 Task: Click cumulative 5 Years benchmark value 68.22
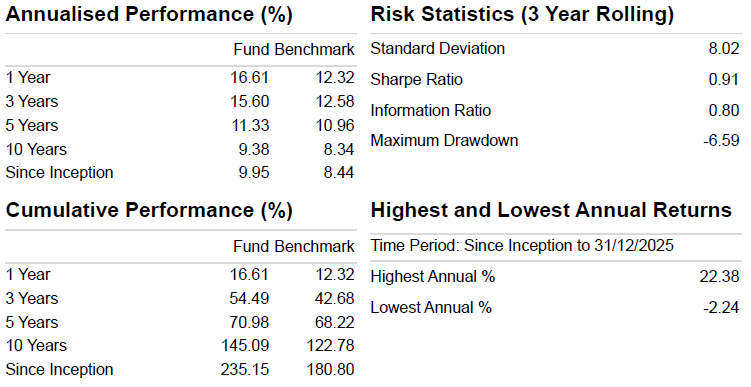pos(335,322)
